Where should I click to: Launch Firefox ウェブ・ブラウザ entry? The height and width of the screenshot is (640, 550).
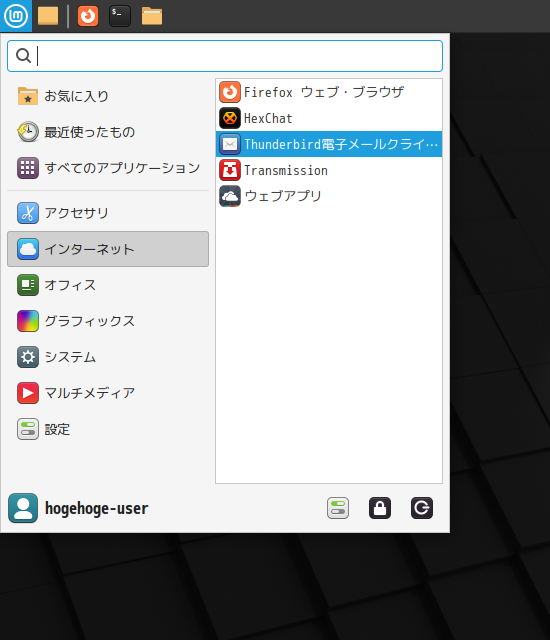tap(329, 92)
